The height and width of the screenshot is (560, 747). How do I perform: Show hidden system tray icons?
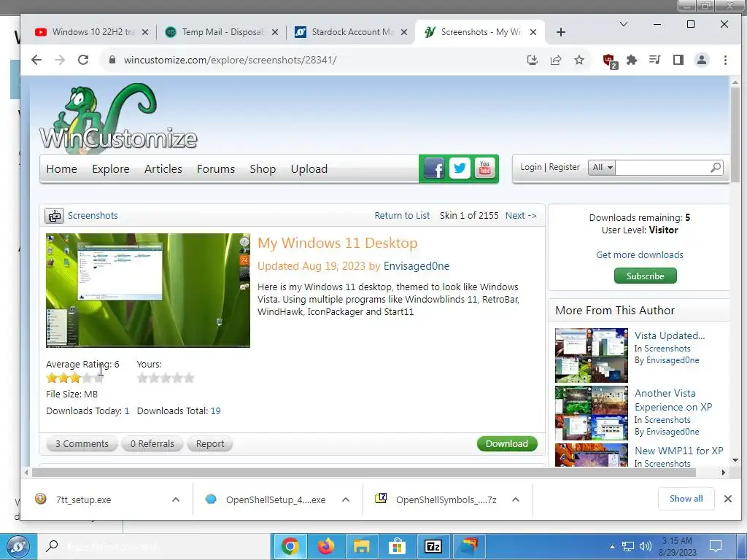click(x=612, y=547)
